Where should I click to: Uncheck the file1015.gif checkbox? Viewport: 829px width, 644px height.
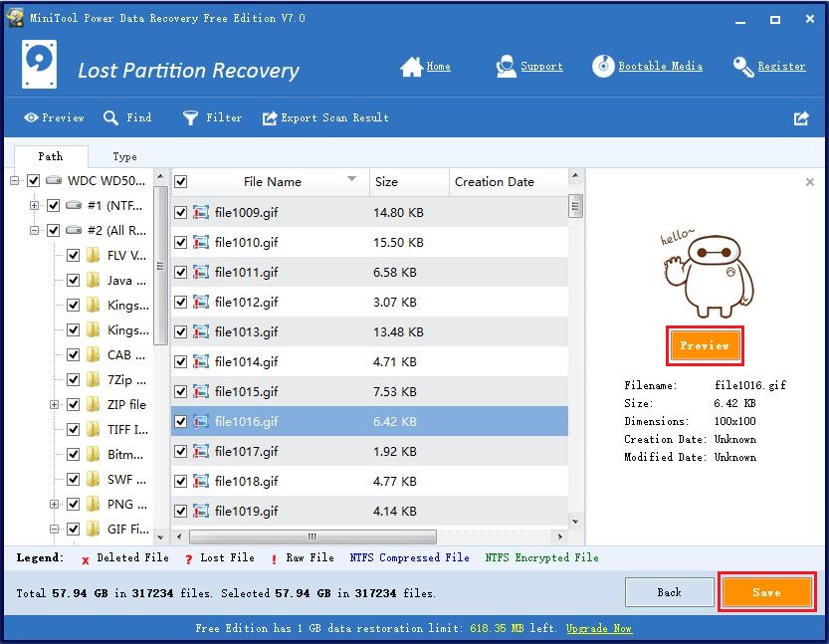click(181, 392)
